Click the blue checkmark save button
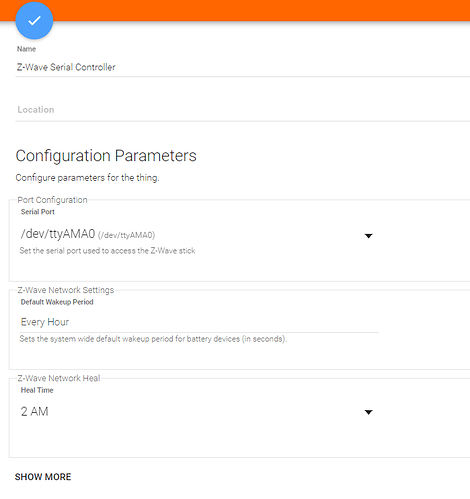 [34, 21]
